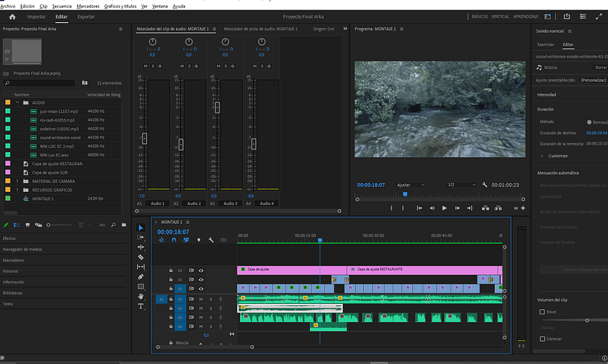608x364 pixels.
Task: Expand the MATERIAL DE CAMARA bin
Action: pyautogui.click(x=17, y=181)
